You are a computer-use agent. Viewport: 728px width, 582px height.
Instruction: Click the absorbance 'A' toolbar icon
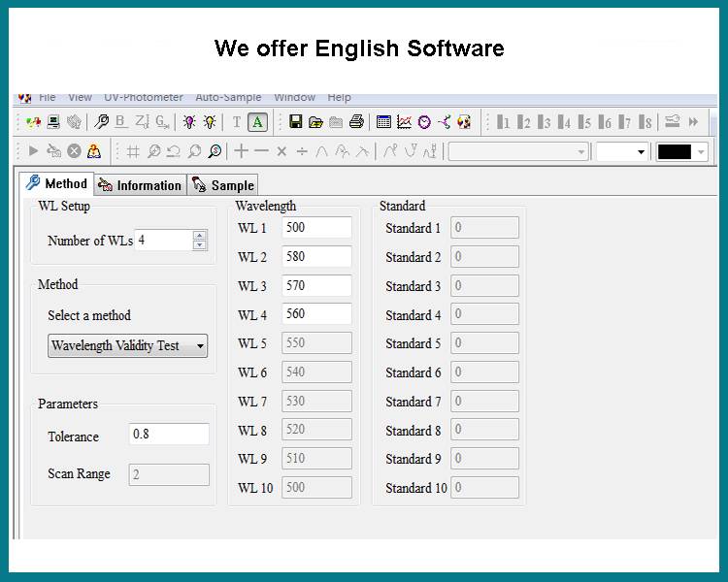coord(257,122)
